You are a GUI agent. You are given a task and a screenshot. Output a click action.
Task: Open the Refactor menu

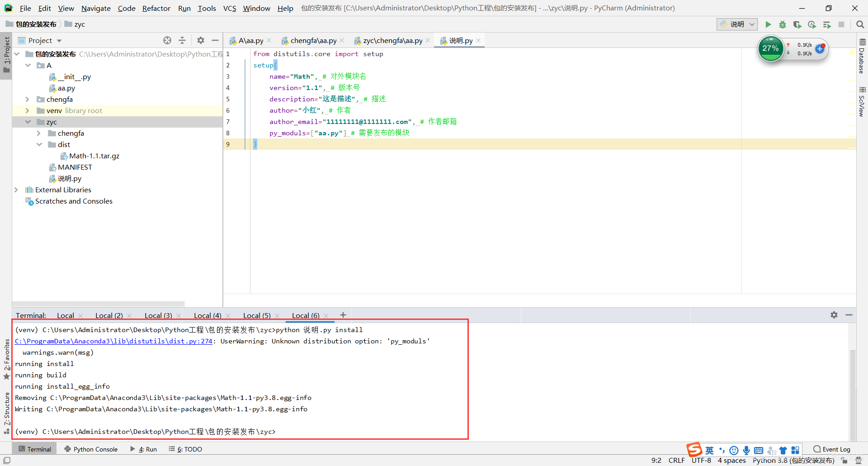click(156, 8)
